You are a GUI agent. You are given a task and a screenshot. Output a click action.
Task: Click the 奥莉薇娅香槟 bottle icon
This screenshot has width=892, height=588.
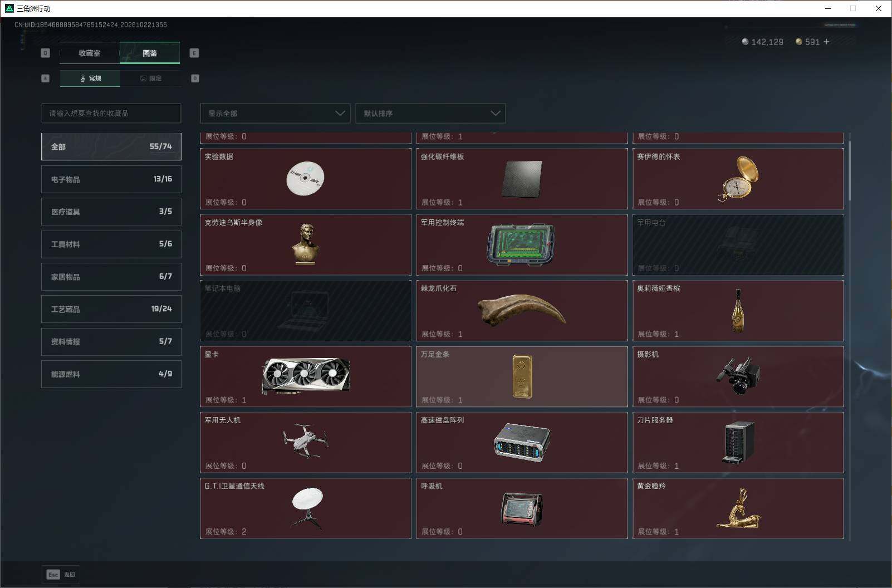coord(738,311)
